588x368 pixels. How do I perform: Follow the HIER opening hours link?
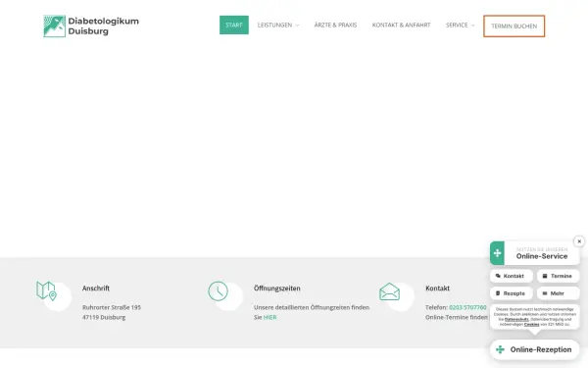270,317
